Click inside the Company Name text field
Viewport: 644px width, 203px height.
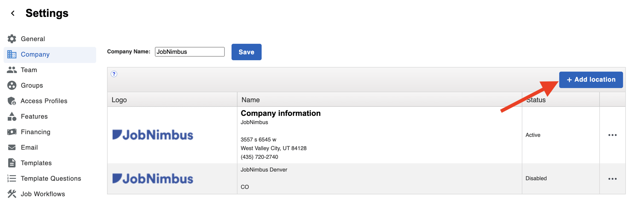click(x=189, y=52)
